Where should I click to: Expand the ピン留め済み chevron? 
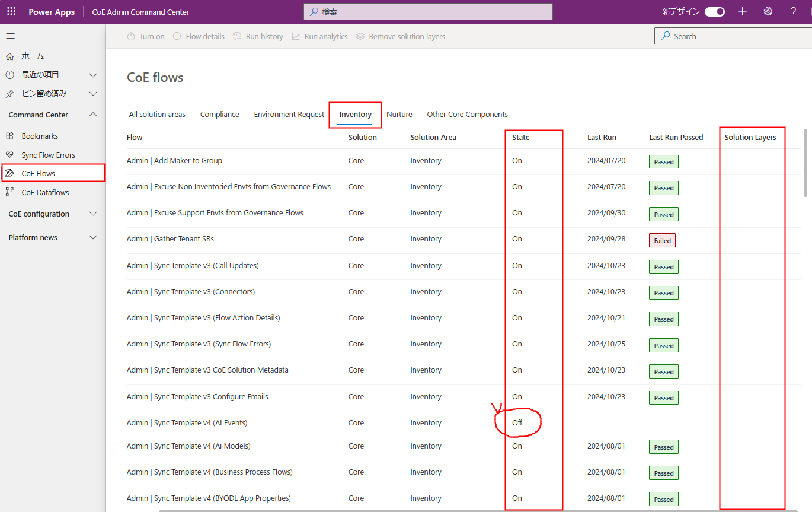click(93, 94)
